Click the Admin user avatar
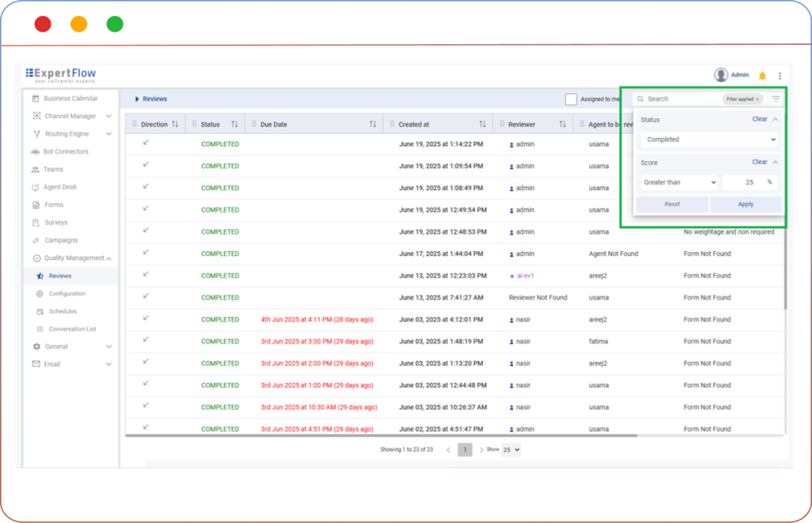The height and width of the screenshot is (523, 812). [x=721, y=75]
